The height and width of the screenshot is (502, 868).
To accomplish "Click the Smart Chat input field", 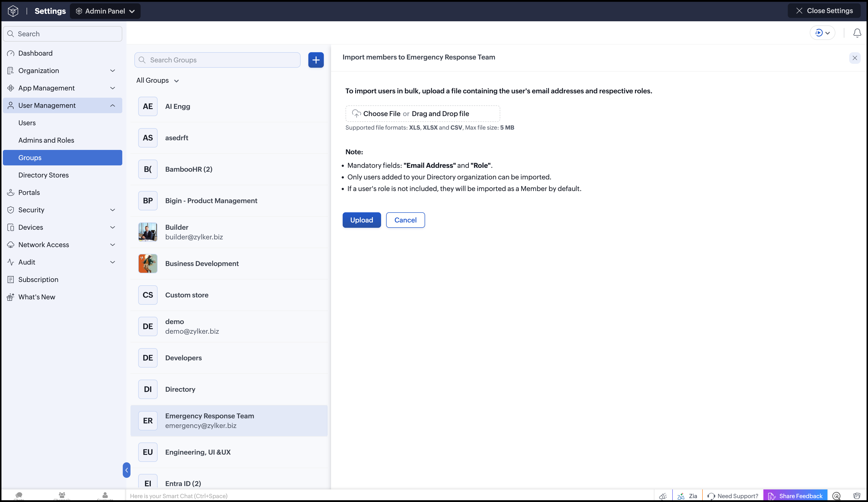I will 389,496.
